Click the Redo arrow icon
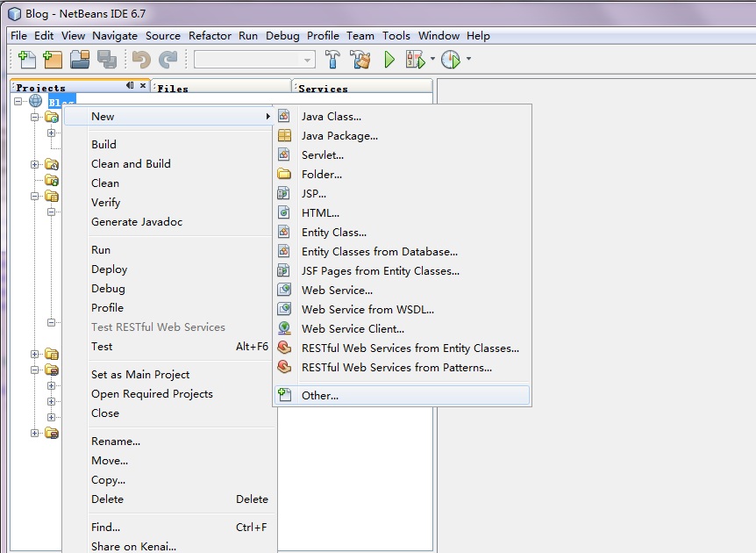The image size is (756, 553). coord(168,60)
